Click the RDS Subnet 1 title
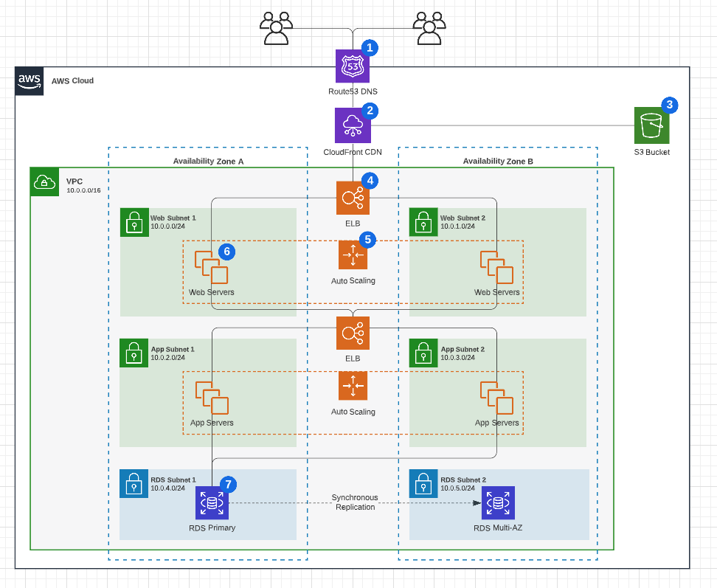The width and height of the screenshot is (717, 588). point(173,480)
